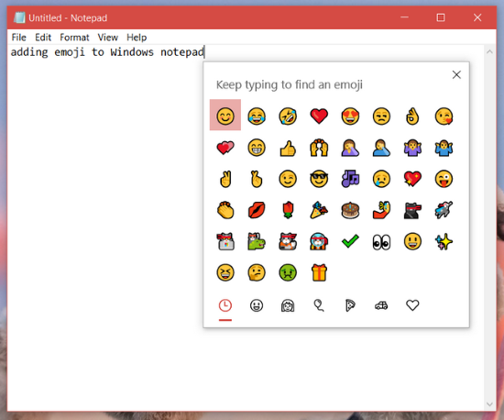Select the green nauseated face emoji
This screenshot has height=420, width=504.
coord(288,272)
